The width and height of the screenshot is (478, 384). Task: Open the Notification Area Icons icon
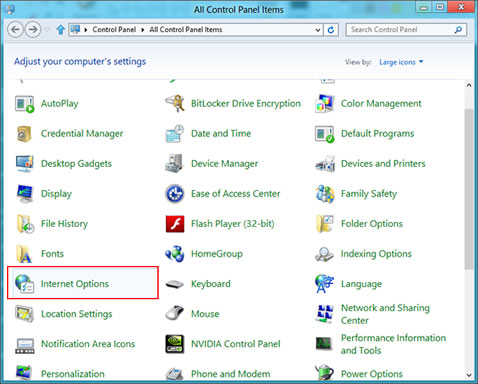pos(25,346)
